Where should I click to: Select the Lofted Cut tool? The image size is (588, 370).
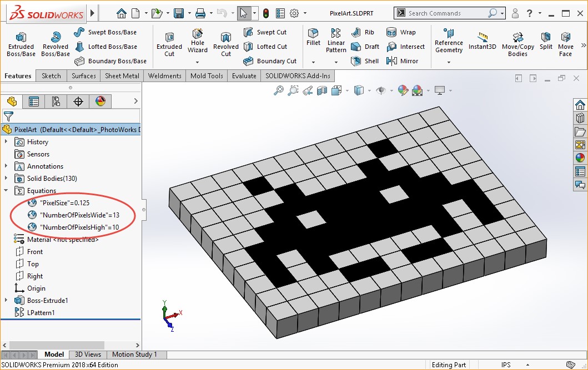[x=265, y=47]
